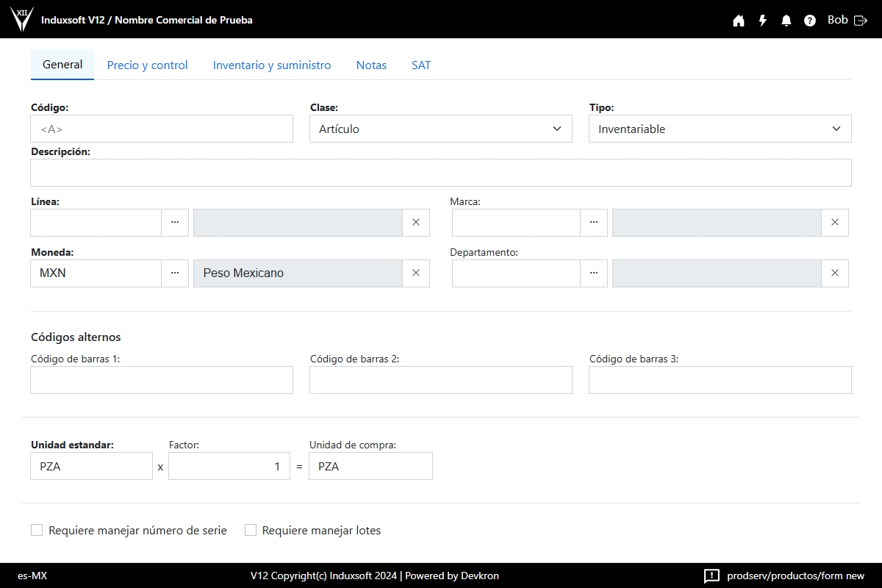Clear the Moneda field with X

point(416,273)
